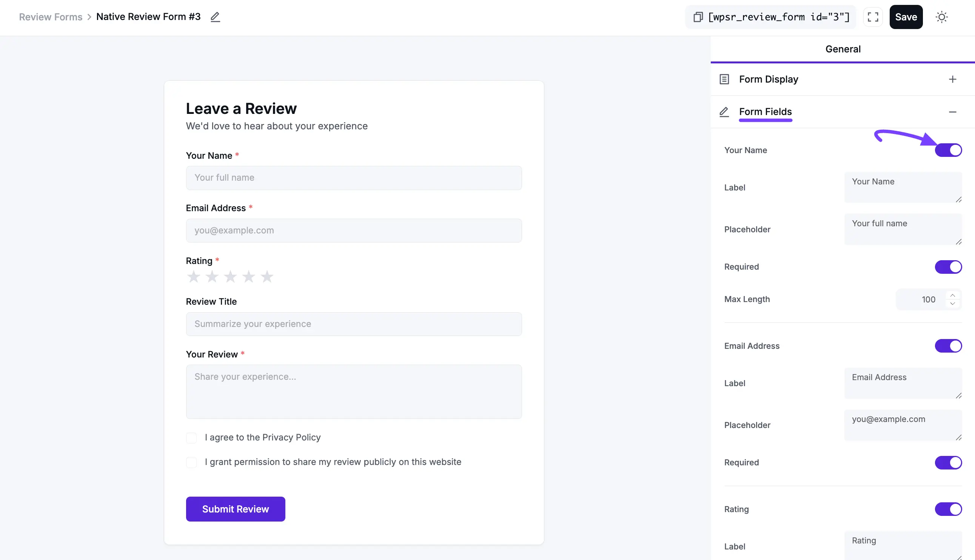Open fullscreen preview mode
This screenshot has height=560, width=975.
point(873,17)
